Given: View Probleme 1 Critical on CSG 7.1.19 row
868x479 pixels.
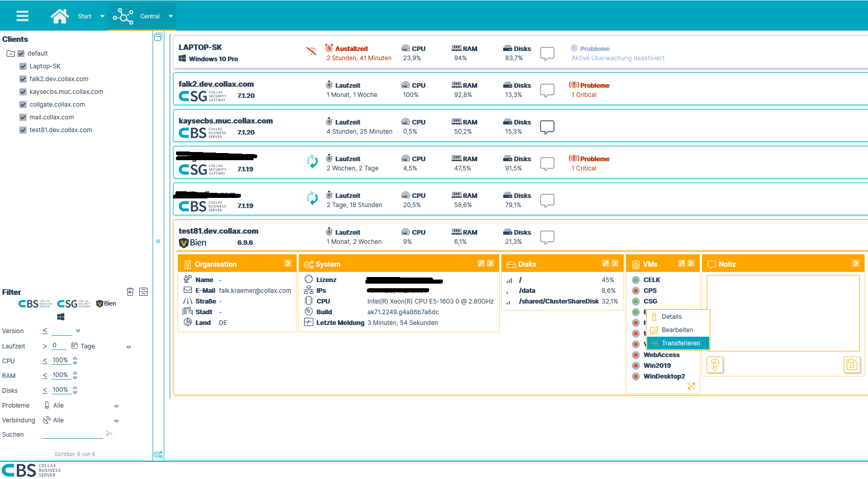Looking at the screenshot, I should click(x=589, y=164).
